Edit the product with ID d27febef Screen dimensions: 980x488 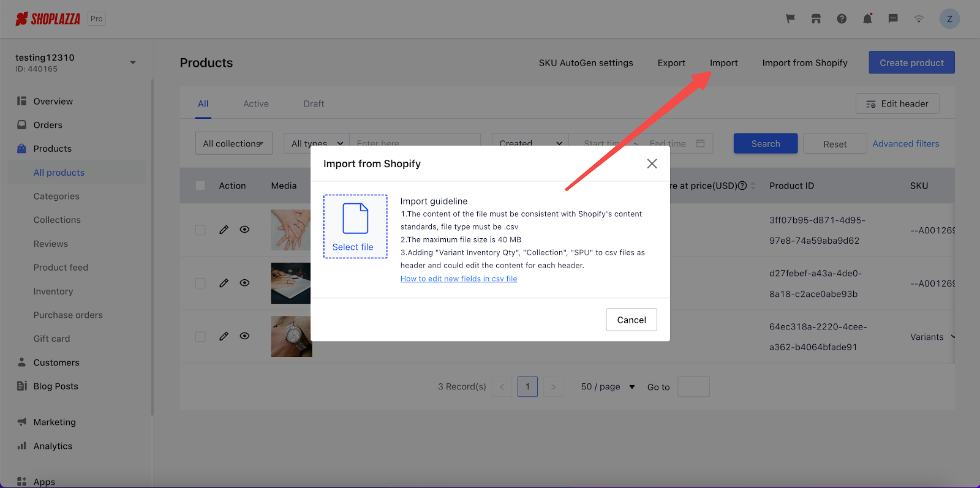click(224, 283)
